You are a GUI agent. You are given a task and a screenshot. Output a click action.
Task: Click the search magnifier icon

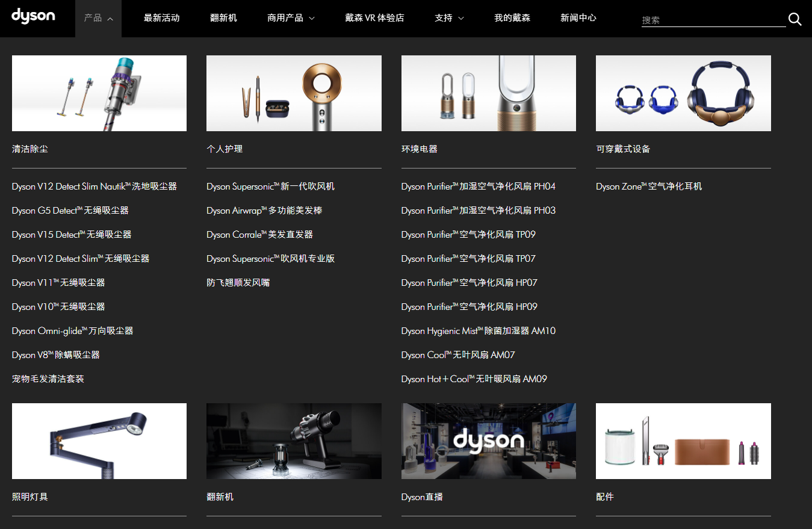pos(795,19)
